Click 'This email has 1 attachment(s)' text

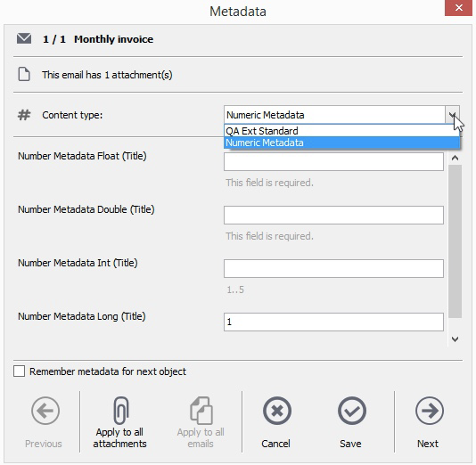[107, 75]
